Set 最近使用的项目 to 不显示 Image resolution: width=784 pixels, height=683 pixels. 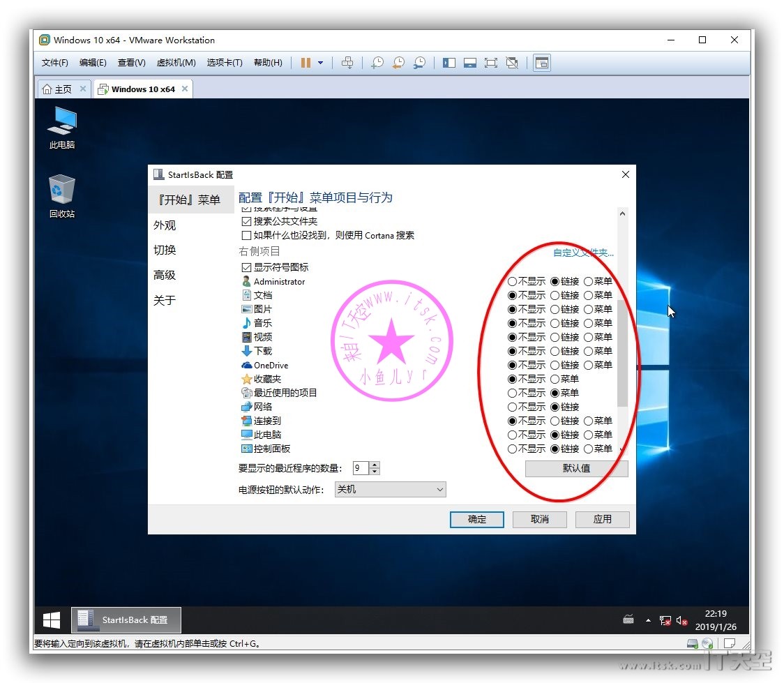[512, 393]
